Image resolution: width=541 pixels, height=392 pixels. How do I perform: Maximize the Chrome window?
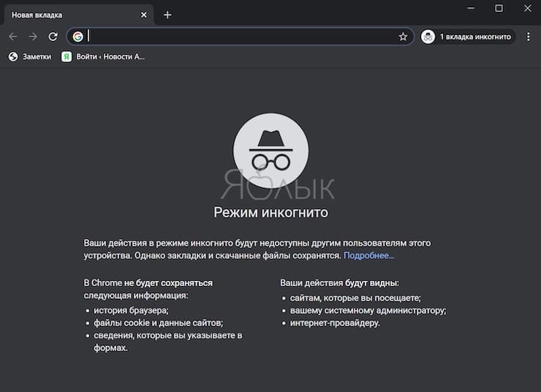(499, 8)
